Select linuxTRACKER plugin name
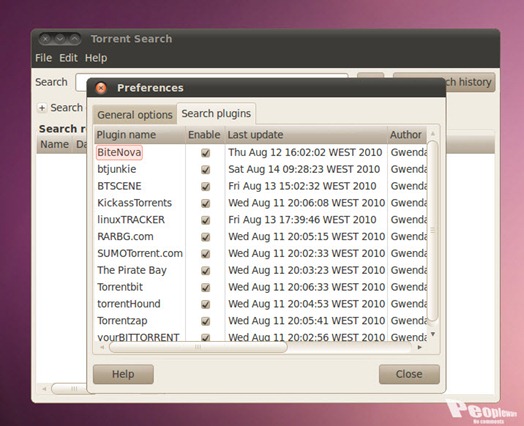Screen dimensions: 524x426 131,220
